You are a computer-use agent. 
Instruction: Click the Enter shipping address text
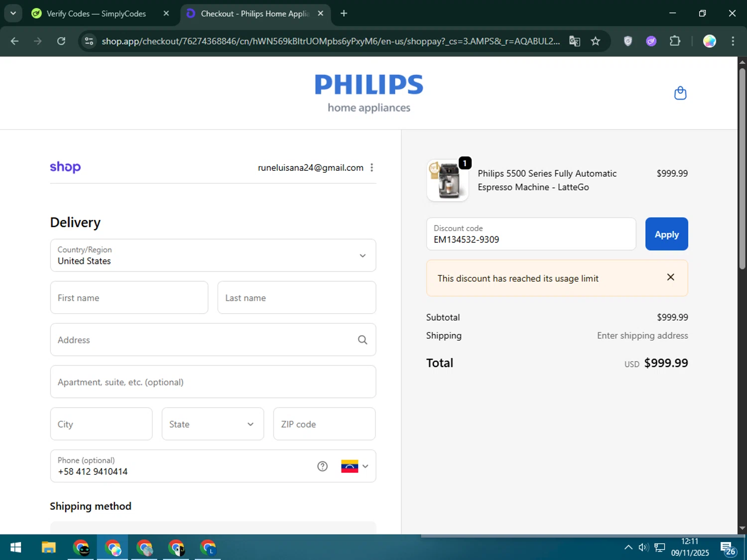coord(642,336)
